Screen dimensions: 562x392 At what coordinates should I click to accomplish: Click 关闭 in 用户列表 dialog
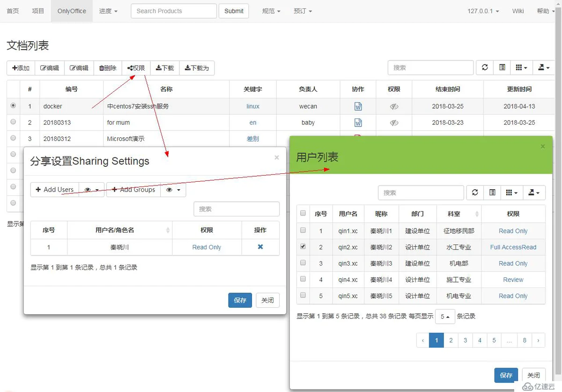point(533,375)
